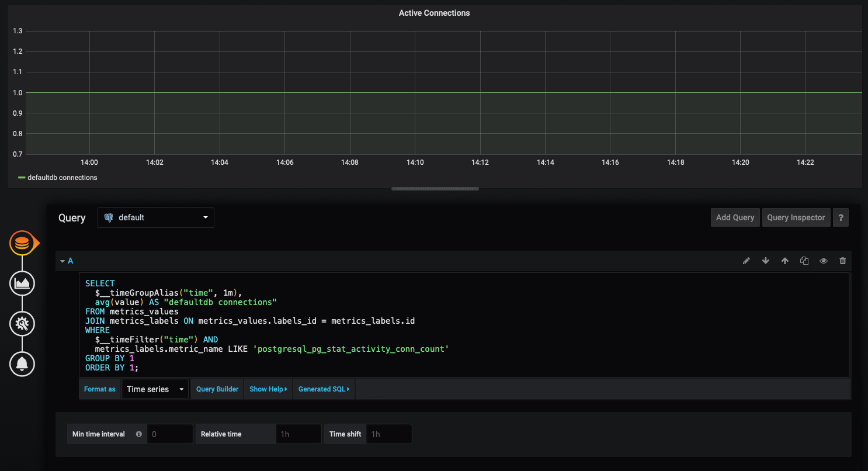
Task: Duplicate query A using the copy icon
Action: (x=804, y=261)
